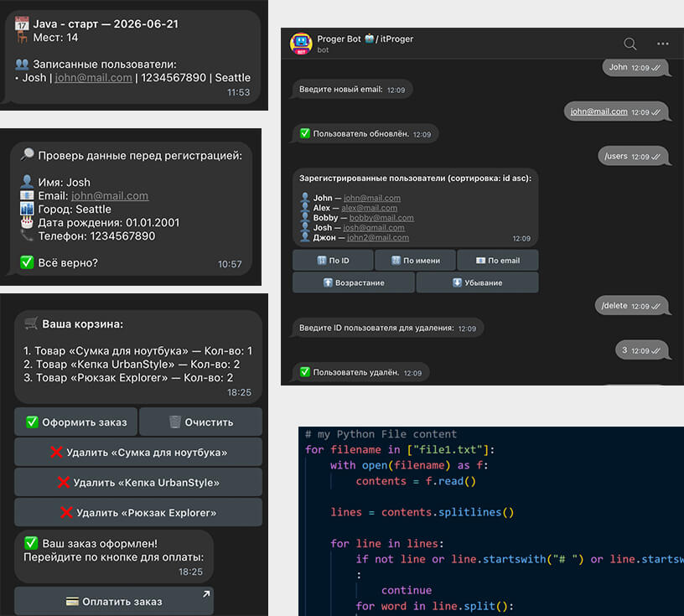
Task: Click the person icon beside «Имя: Josh»
Action: point(27,182)
